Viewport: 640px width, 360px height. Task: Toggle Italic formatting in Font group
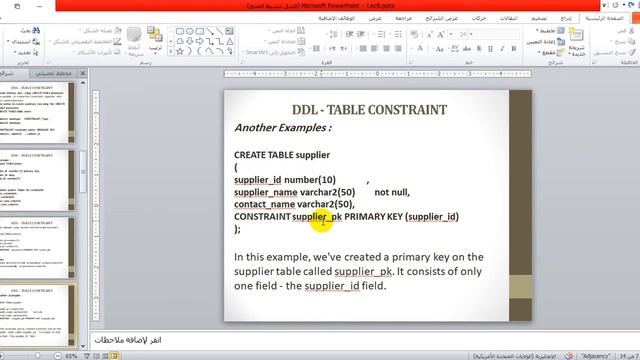[502, 49]
